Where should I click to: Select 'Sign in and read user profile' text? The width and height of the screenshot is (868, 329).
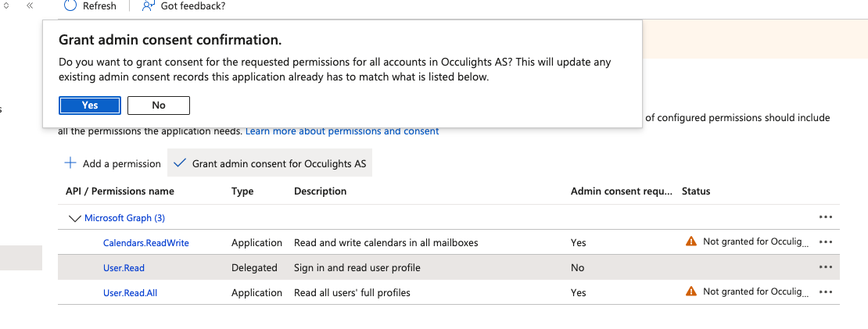[357, 267]
